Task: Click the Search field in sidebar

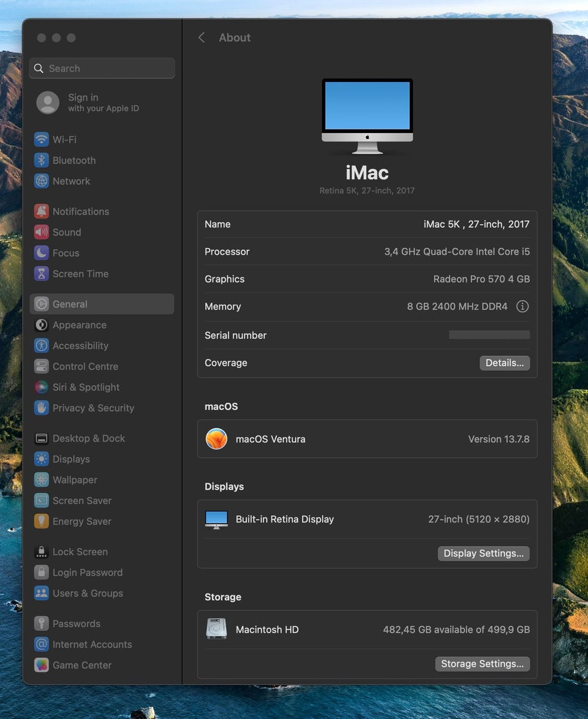Action: (102, 69)
